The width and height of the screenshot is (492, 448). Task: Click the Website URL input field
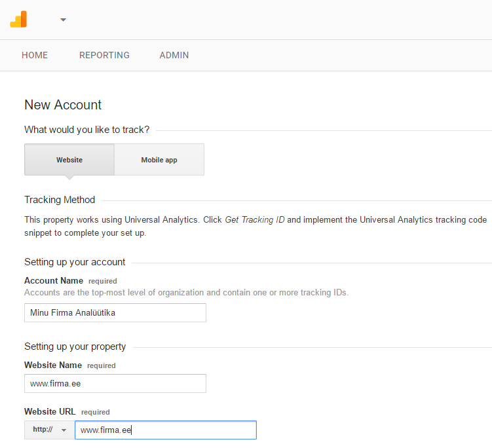(x=165, y=430)
